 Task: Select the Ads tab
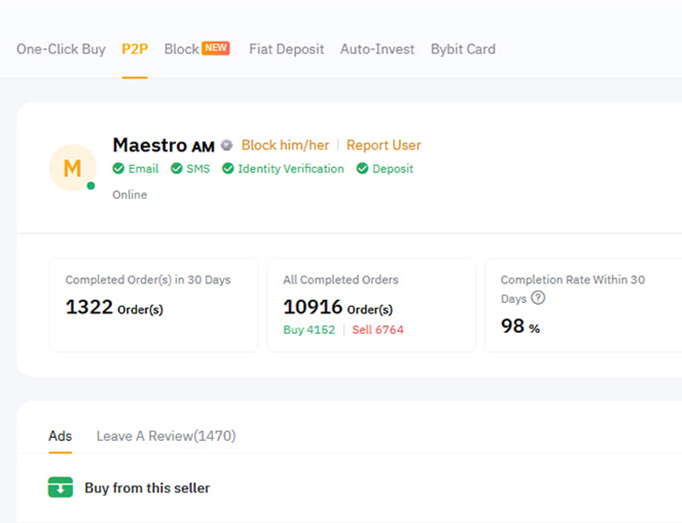[x=60, y=436]
